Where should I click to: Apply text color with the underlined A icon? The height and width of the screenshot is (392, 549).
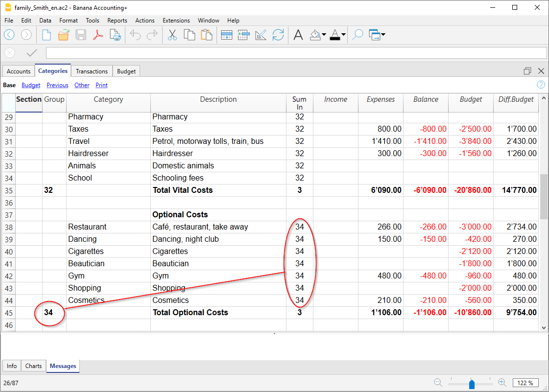(x=335, y=35)
